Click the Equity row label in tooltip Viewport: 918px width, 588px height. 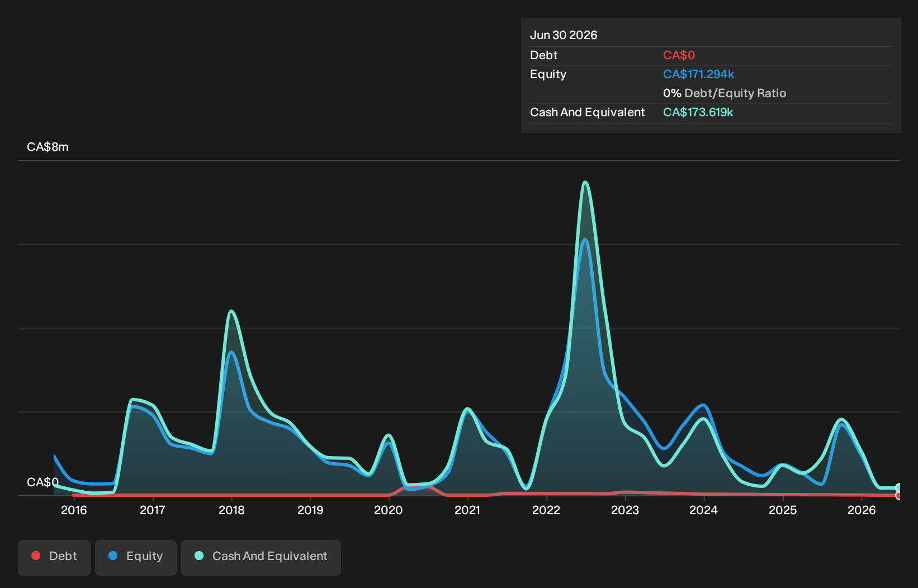tap(548, 74)
